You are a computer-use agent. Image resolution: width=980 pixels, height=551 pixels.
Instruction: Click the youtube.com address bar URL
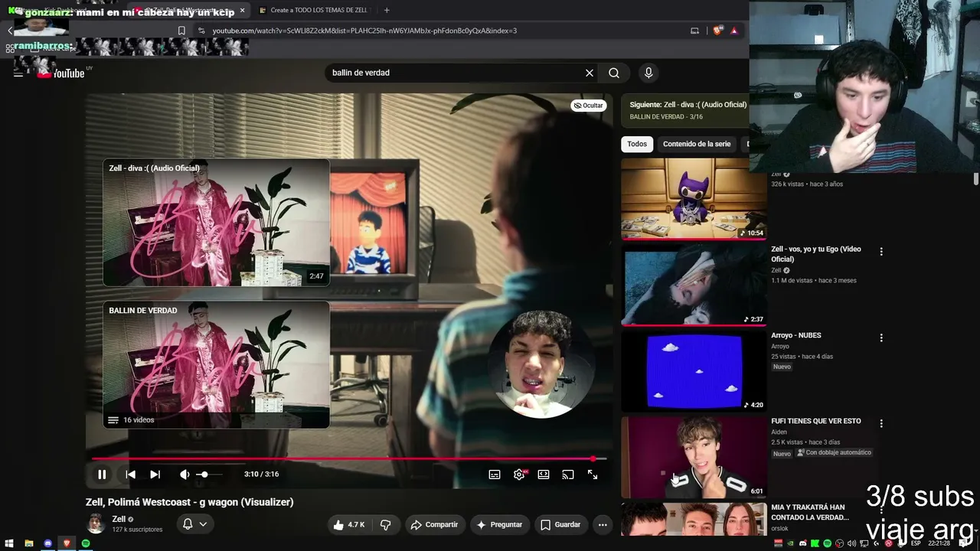pyautogui.click(x=364, y=31)
